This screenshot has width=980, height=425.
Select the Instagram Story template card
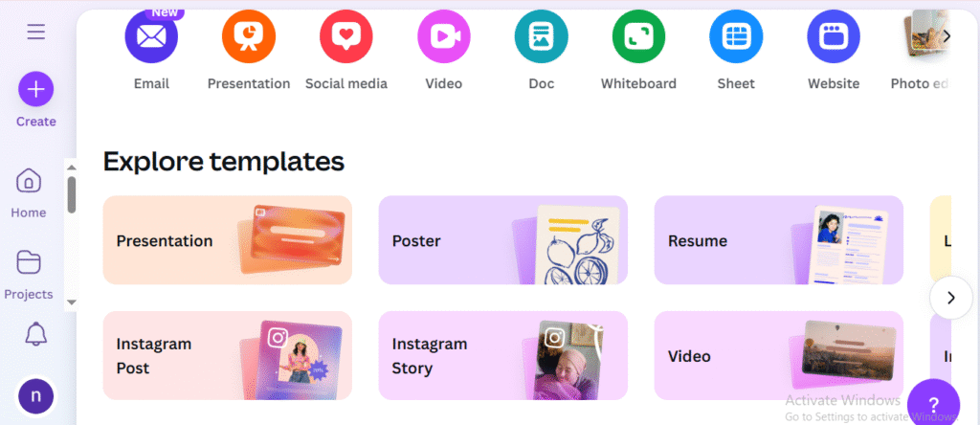502,355
